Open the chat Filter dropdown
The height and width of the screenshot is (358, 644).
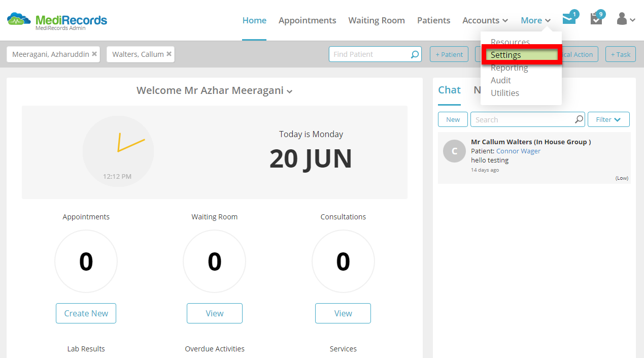(x=608, y=119)
